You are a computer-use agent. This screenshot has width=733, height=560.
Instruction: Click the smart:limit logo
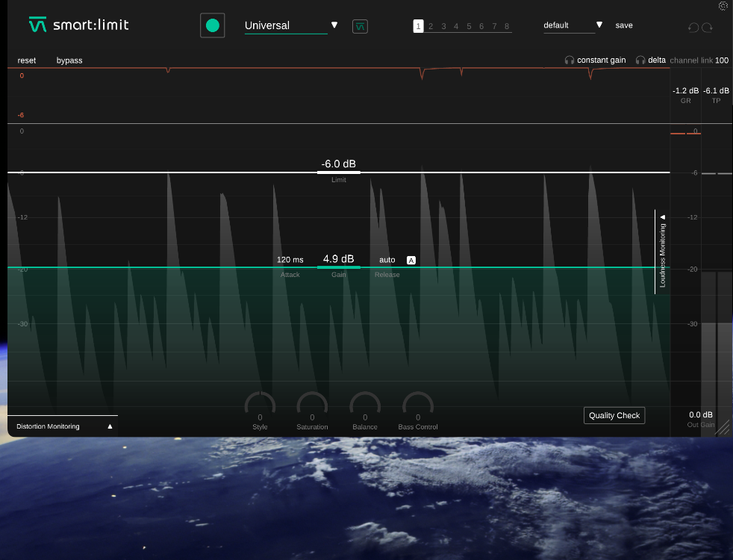coord(79,25)
